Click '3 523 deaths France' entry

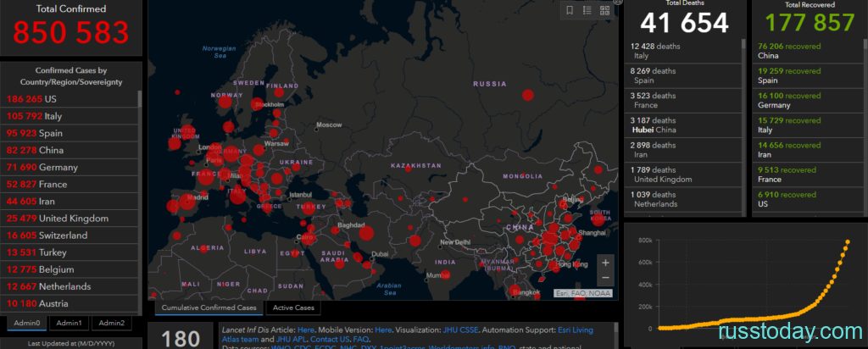[x=682, y=100]
